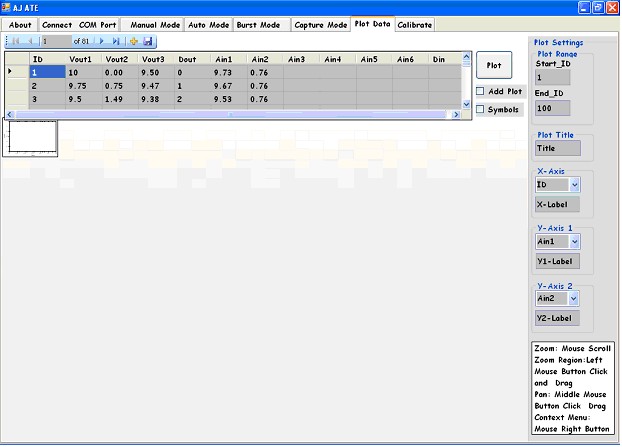Go to next record in navigator
Image resolution: width=622 pixels, height=447 pixels.
[x=102, y=41]
